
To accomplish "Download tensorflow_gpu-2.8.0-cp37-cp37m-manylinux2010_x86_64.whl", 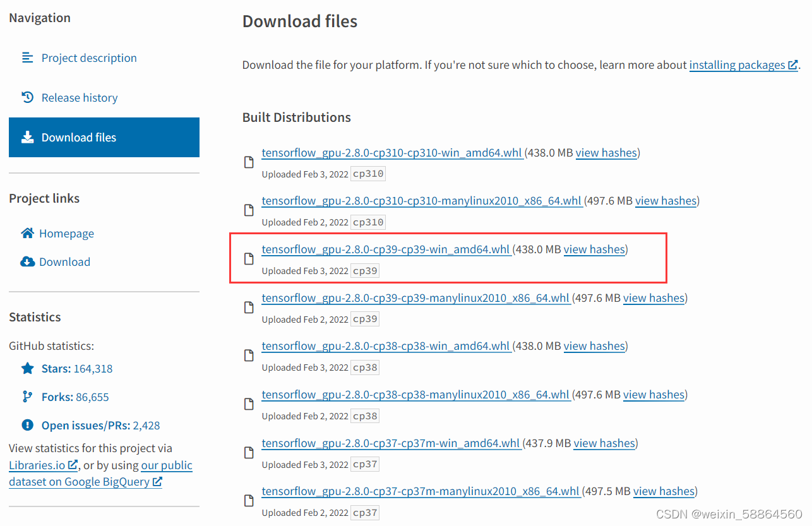I will (421, 491).
